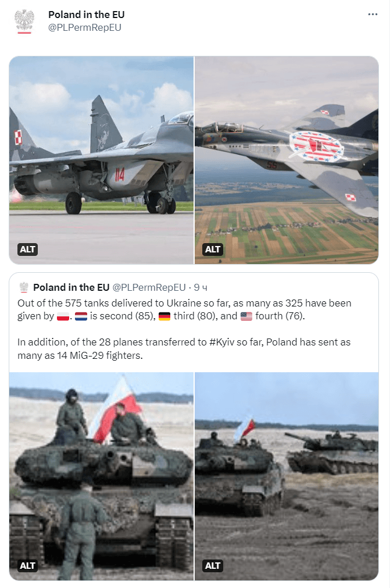
Task: Open the quoted tweet's tank column photo
Action: [287, 476]
